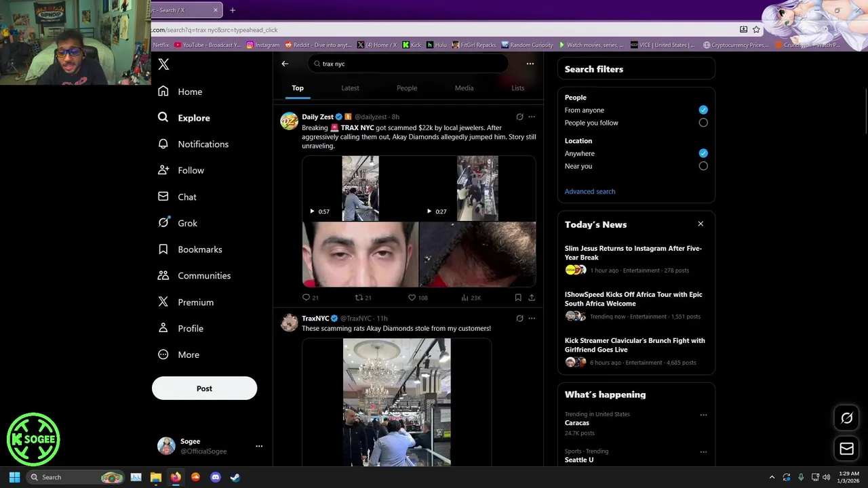Open Bookmarks in the sidebar

tap(190, 249)
